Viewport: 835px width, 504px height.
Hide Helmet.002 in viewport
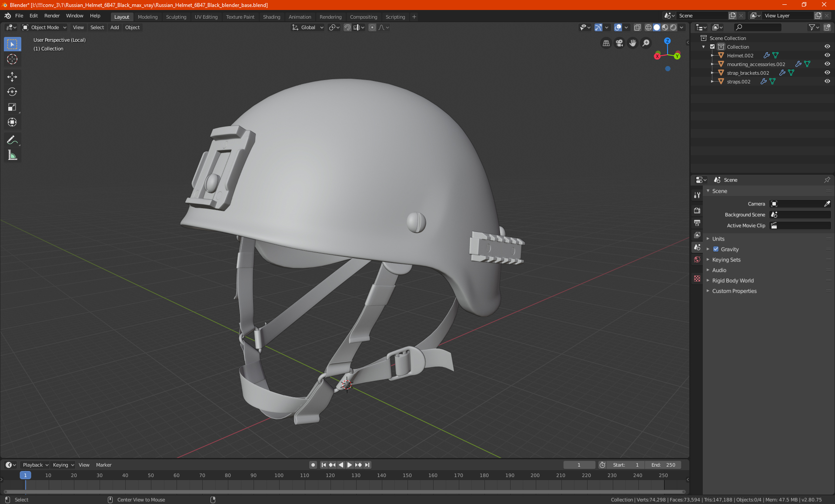point(827,55)
